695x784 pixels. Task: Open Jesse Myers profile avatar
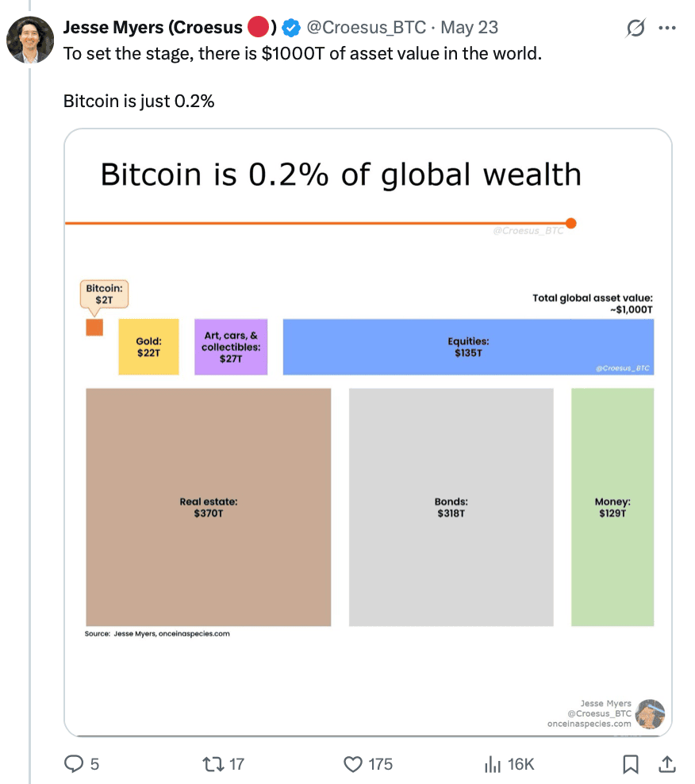coord(30,38)
